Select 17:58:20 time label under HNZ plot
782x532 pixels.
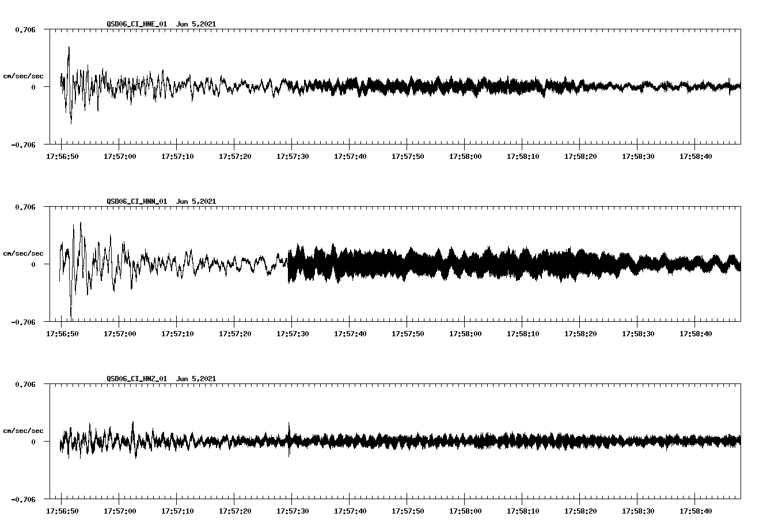580,511
